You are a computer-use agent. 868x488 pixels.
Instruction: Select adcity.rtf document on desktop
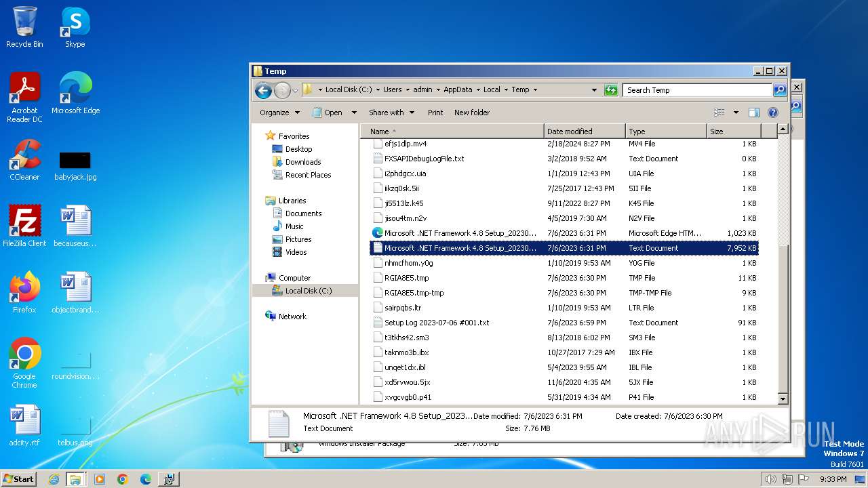(24, 426)
